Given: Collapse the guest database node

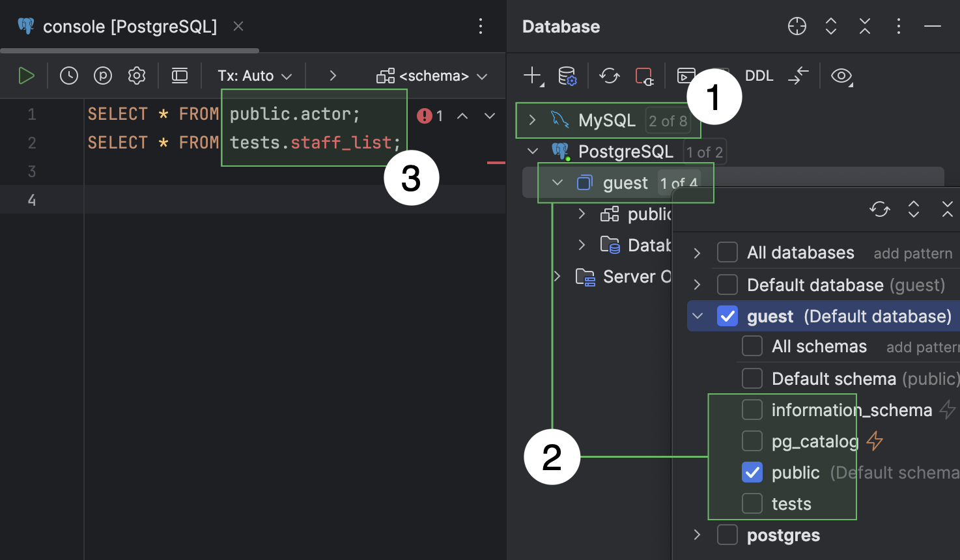Looking at the screenshot, I should [557, 182].
